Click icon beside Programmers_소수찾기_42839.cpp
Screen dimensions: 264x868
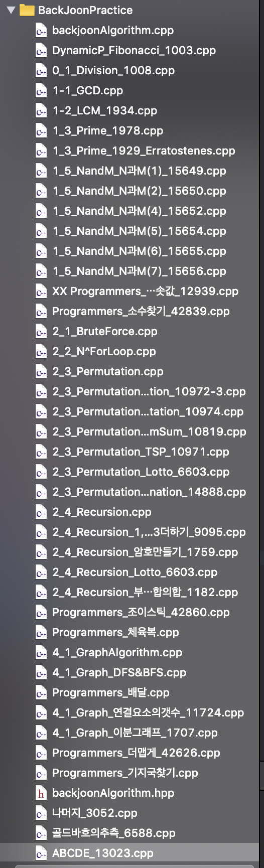click(41, 312)
